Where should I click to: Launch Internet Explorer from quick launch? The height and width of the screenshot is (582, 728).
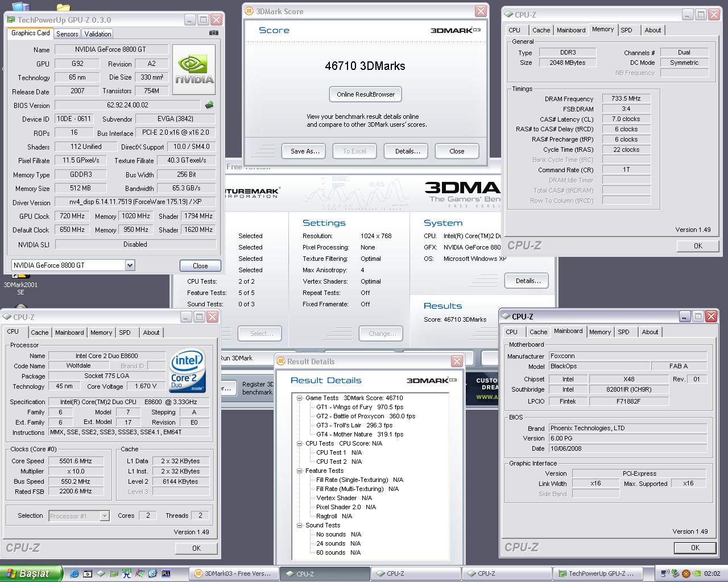(x=74, y=573)
